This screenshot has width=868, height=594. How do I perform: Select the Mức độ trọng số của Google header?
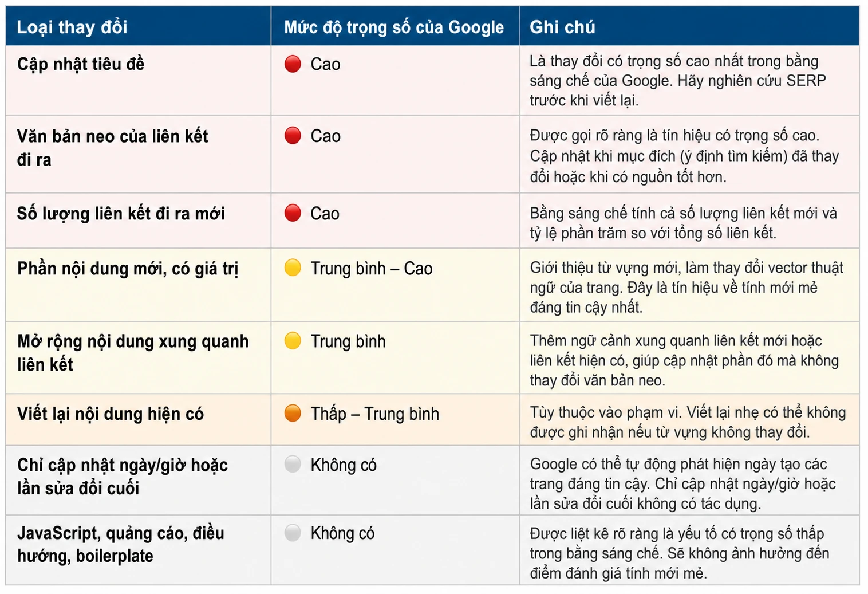pos(394,27)
